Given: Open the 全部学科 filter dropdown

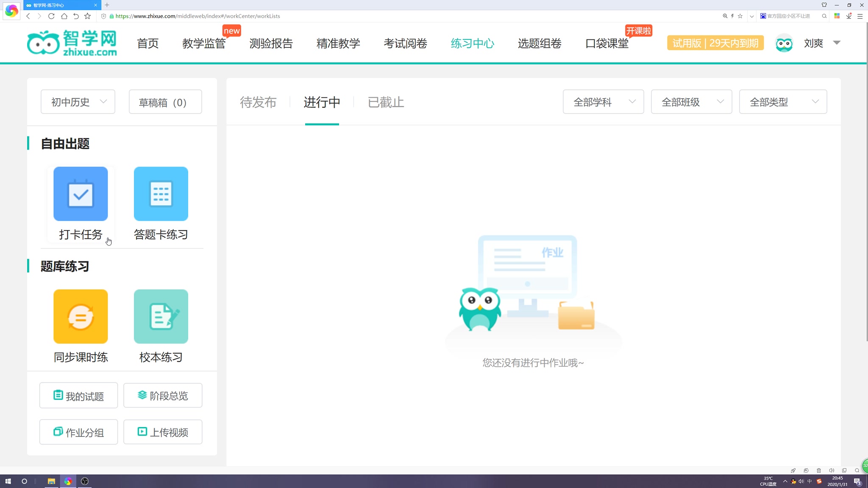Looking at the screenshot, I should click(603, 102).
